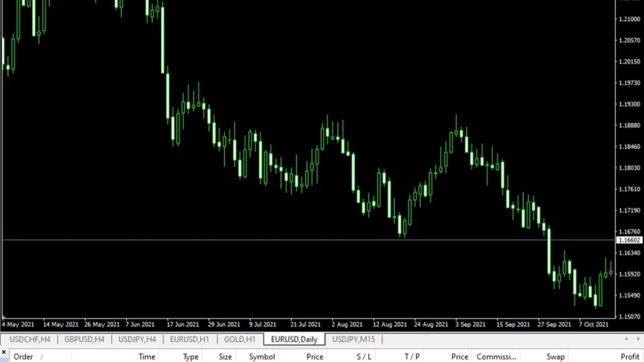Switch to the USDCHF,H4 chart tab
The width and height of the screenshot is (644, 362).
[30, 339]
